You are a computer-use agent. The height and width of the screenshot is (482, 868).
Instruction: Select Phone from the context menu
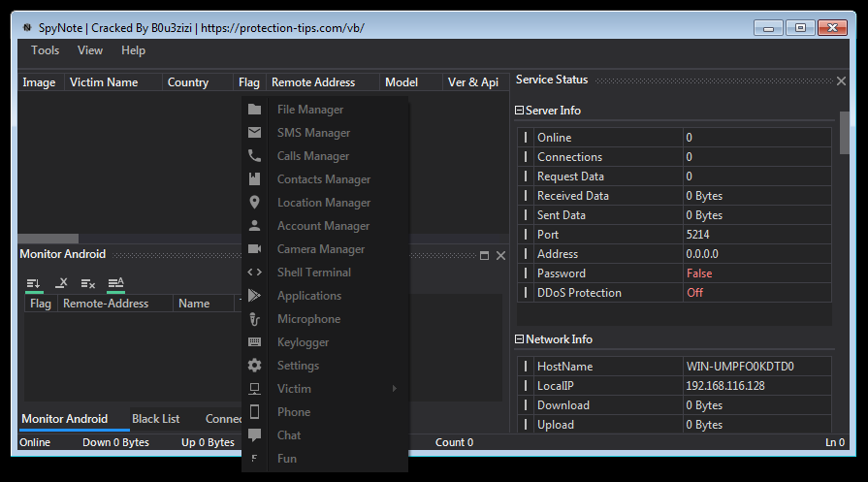point(294,412)
